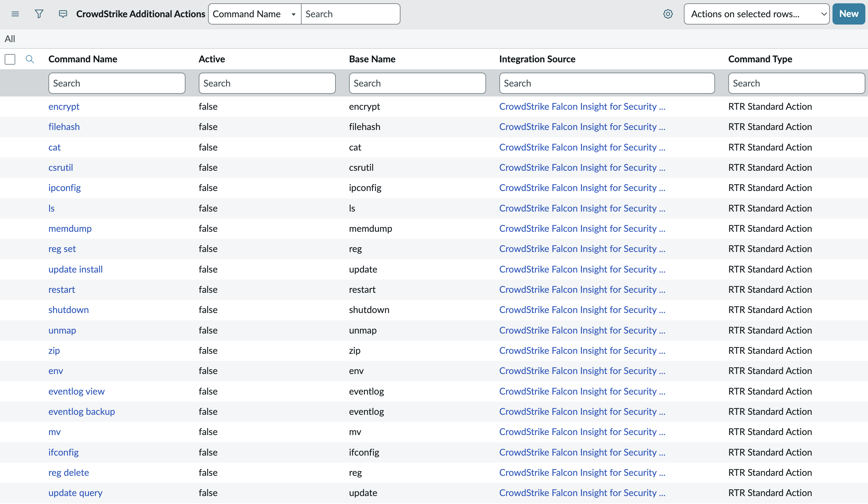Open the ipconfig command record
Viewport: 868px width, 504px height.
[64, 188]
